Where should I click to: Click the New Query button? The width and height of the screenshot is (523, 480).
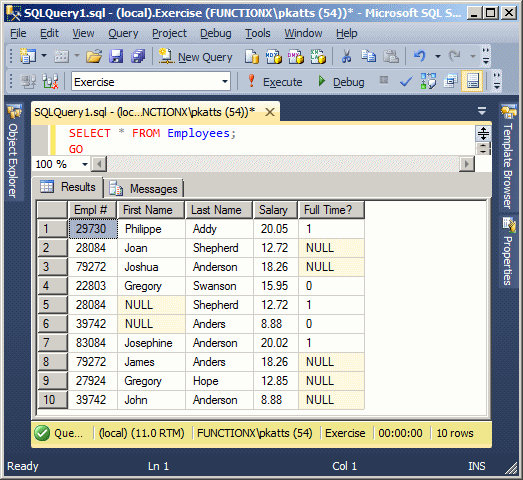(x=196, y=57)
